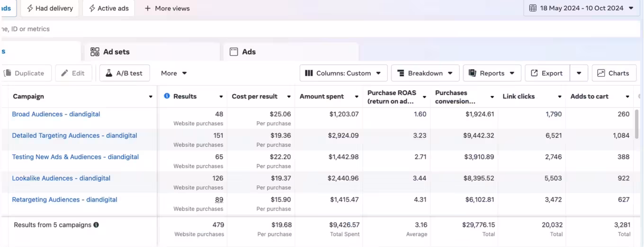Click the columns icon on Columns: Custom
Image resolution: width=644 pixels, height=247 pixels.
point(309,73)
